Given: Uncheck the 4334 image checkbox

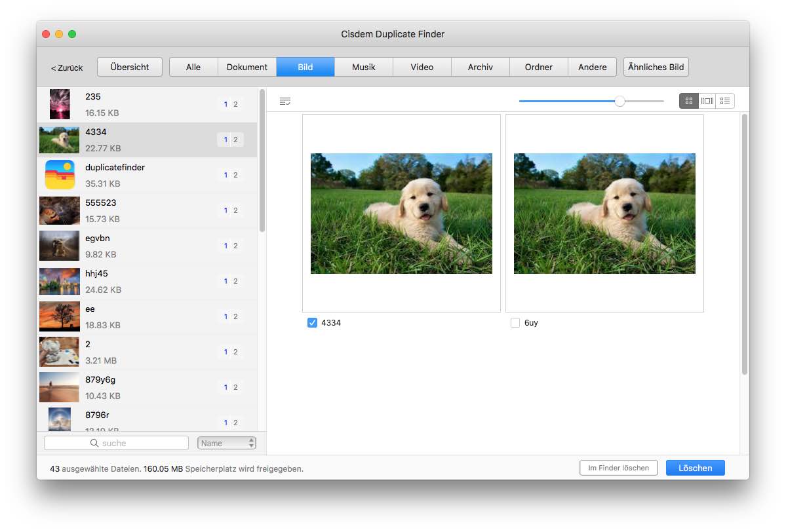Looking at the screenshot, I should tap(313, 323).
